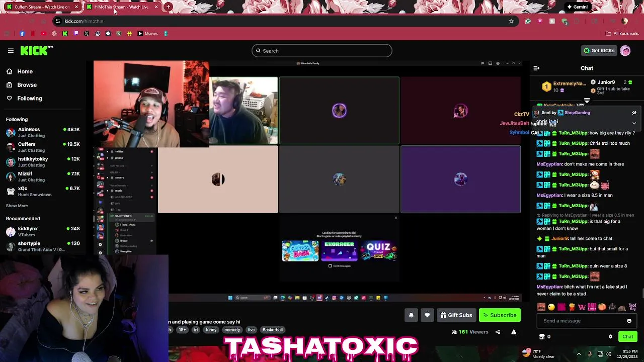Expand the pinned message chevron
Image resolution: width=644 pixels, height=362 pixels.
point(634,123)
